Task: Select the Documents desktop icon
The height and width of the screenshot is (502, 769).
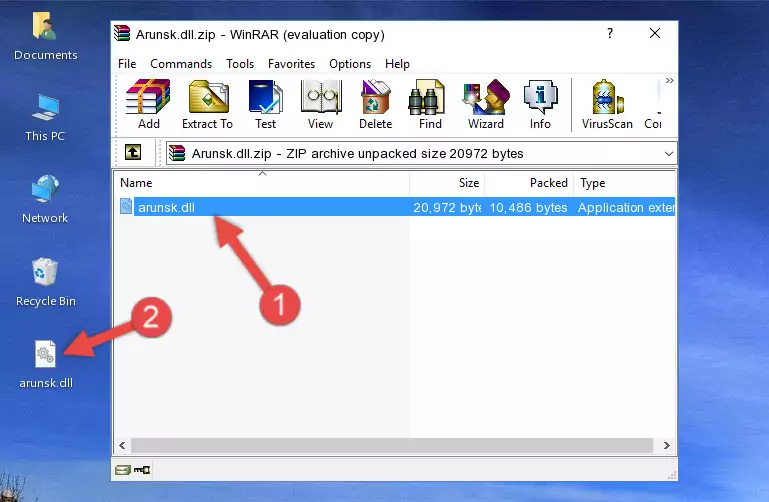Action: pyautogui.click(x=46, y=36)
